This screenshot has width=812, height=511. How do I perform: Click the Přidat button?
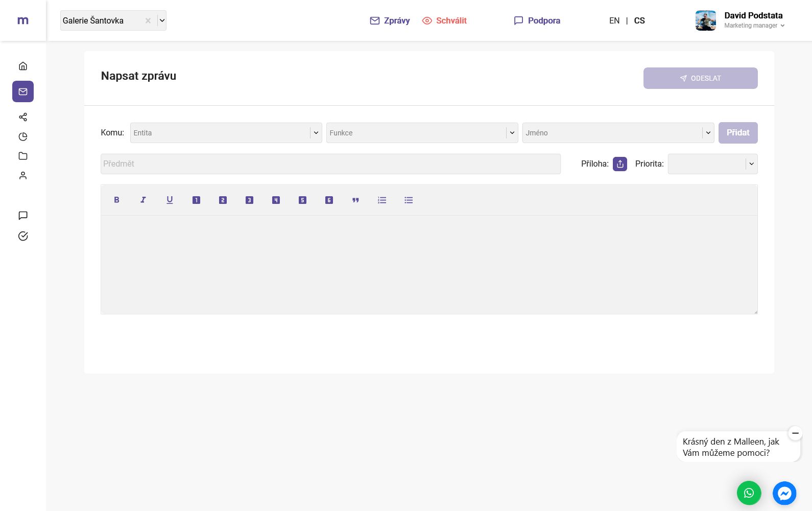tap(738, 133)
